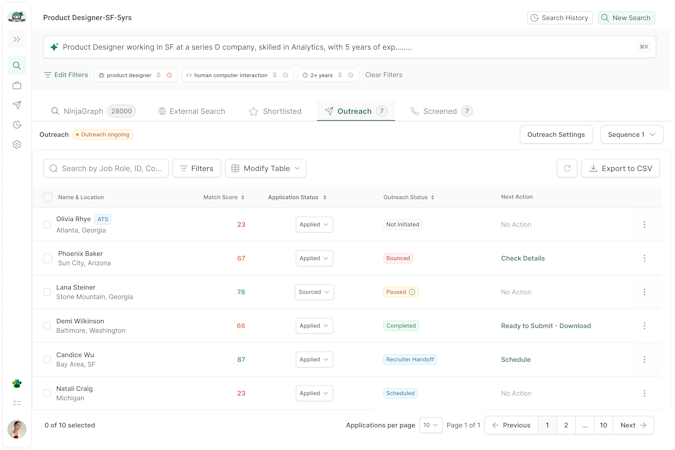
Task: Open the paper-plane outreach icon in sidebar
Action: click(x=17, y=105)
